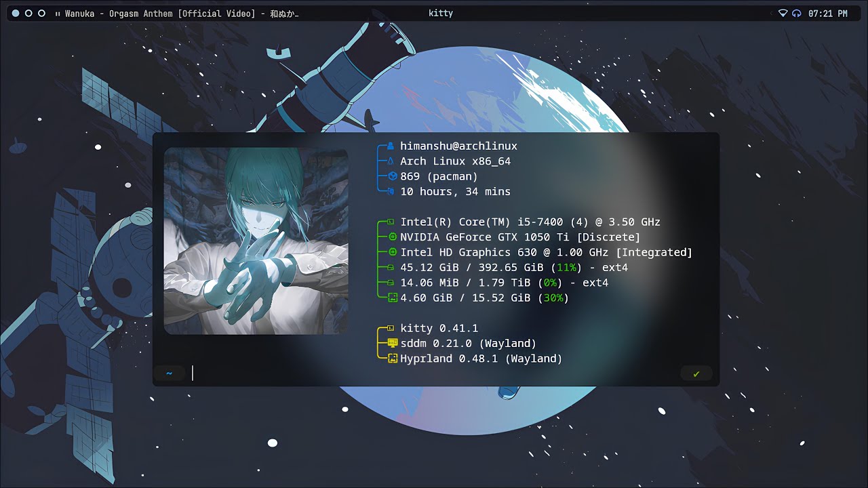Open the Wi-Fi network tray icon
Image resolution: width=868 pixels, height=488 pixels.
[783, 14]
